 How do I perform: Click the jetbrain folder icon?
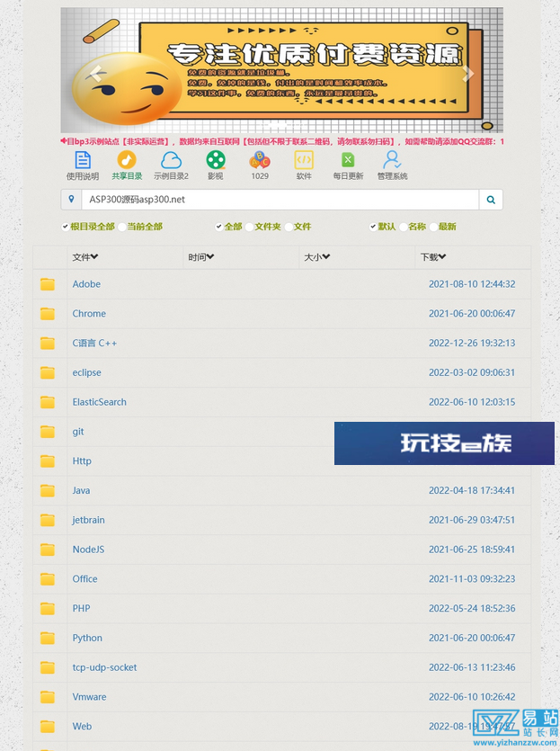click(48, 520)
